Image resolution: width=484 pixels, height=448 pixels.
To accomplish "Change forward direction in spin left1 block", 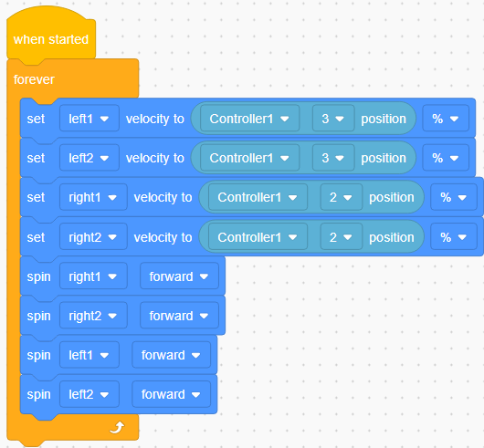I will (172, 355).
